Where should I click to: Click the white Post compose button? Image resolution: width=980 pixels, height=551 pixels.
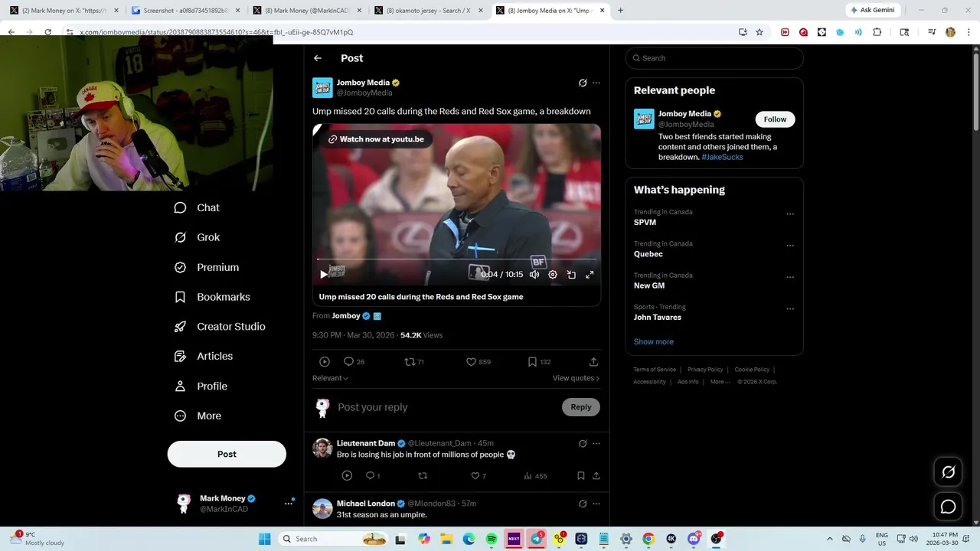click(x=227, y=454)
